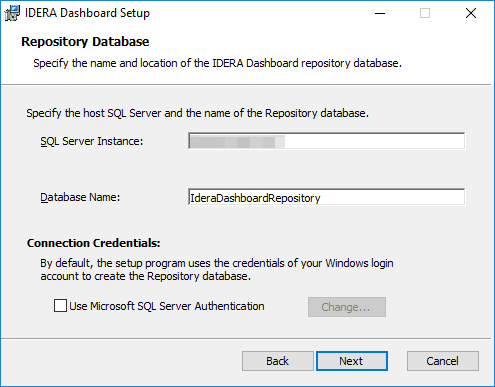Abort installation using Cancel button
Screen dimensions: 495x387
(x=443, y=361)
